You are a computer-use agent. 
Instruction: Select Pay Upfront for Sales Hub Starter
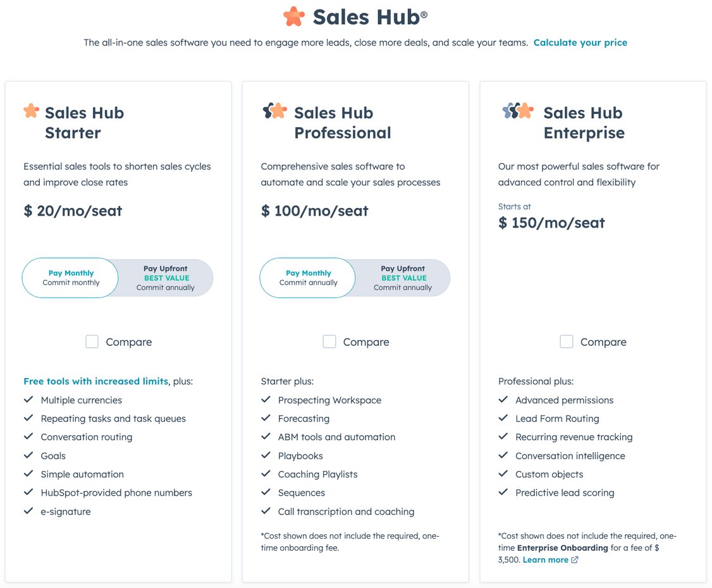tap(166, 277)
